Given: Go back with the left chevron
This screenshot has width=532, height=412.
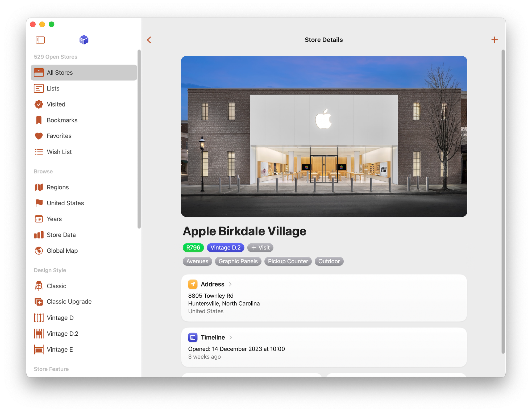Looking at the screenshot, I should click(149, 40).
